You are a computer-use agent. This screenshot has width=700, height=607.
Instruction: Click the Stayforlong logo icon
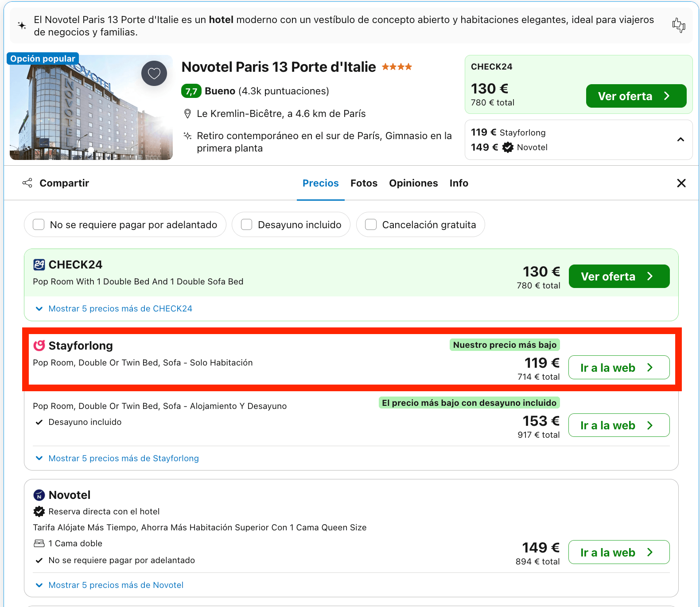[x=39, y=345]
